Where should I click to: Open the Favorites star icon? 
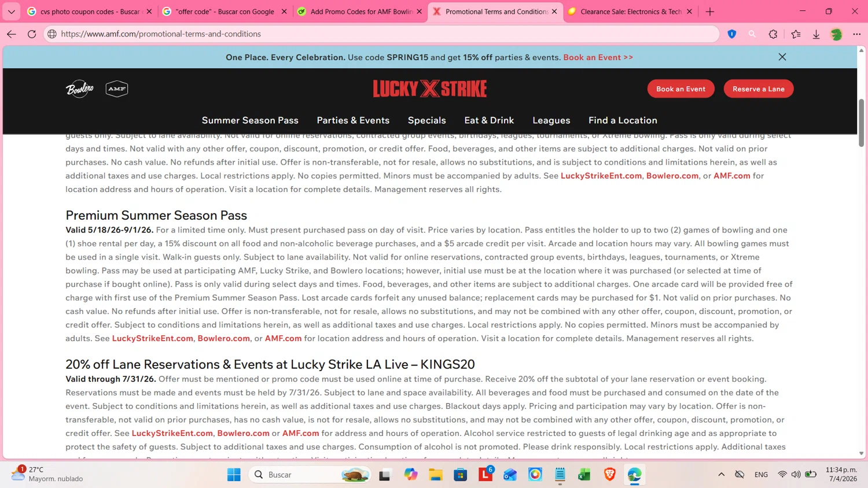pos(796,34)
